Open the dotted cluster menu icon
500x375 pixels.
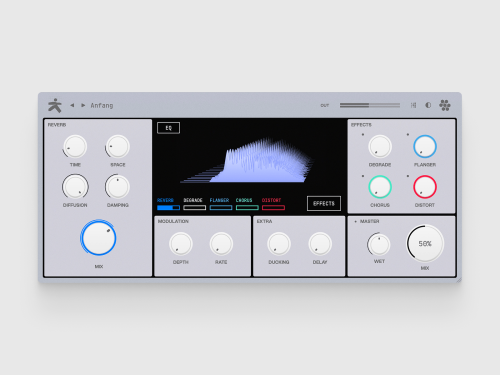(445, 105)
